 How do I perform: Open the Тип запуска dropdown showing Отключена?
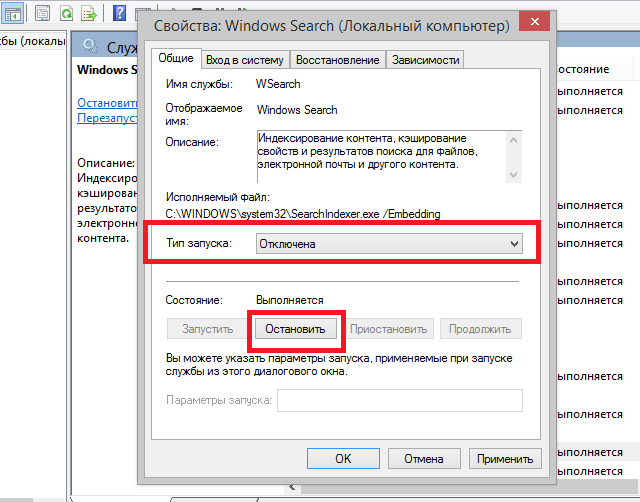click(x=389, y=244)
